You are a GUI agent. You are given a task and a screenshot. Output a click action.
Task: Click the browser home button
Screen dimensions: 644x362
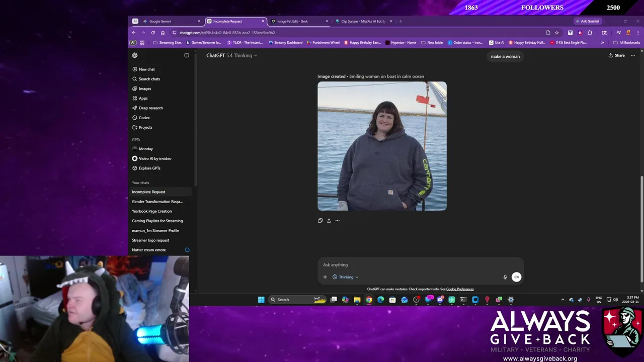pyautogui.click(x=163, y=33)
